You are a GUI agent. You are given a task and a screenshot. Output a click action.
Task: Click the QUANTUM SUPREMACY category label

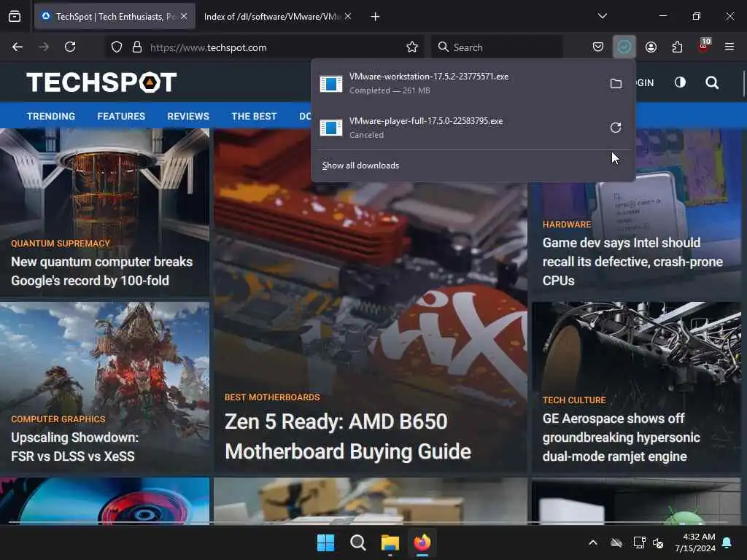61,244
